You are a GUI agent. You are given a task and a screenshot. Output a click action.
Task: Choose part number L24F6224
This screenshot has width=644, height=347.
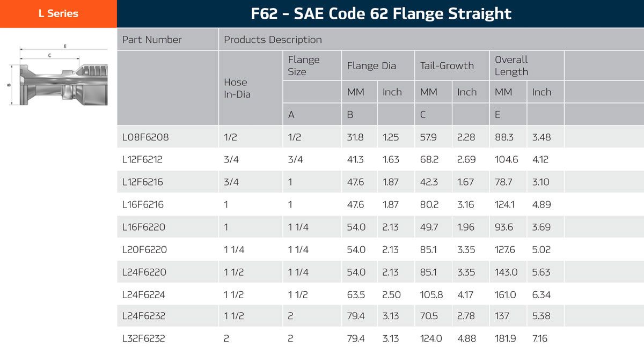(144, 295)
